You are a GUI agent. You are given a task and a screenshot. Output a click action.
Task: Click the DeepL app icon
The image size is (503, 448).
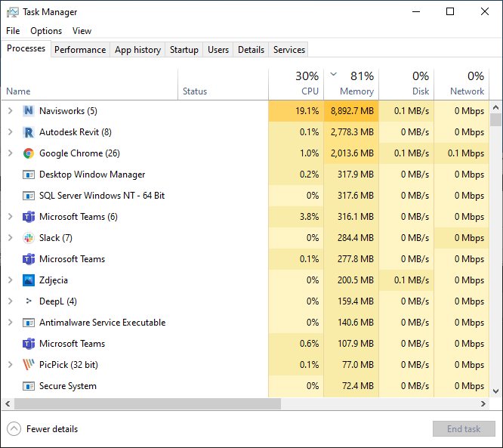29,301
